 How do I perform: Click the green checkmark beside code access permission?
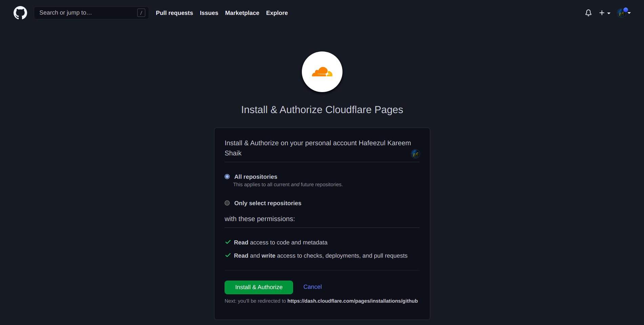(227, 242)
